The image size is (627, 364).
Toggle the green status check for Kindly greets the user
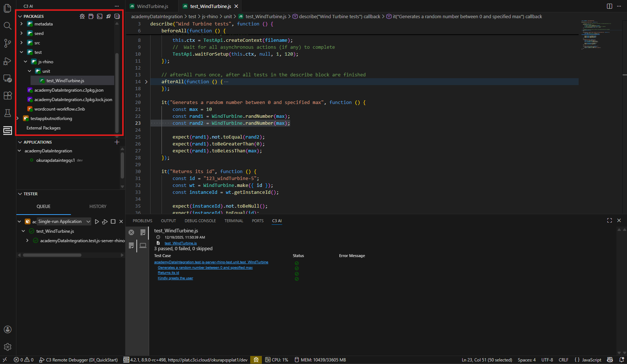(x=297, y=279)
